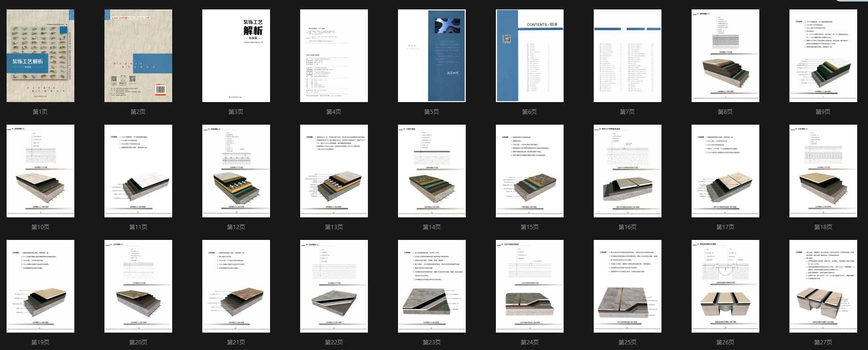The height and width of the screenshot is (350, 868).
Task: Open the page 14 thumbnail
Action: (x=432, y=171)
